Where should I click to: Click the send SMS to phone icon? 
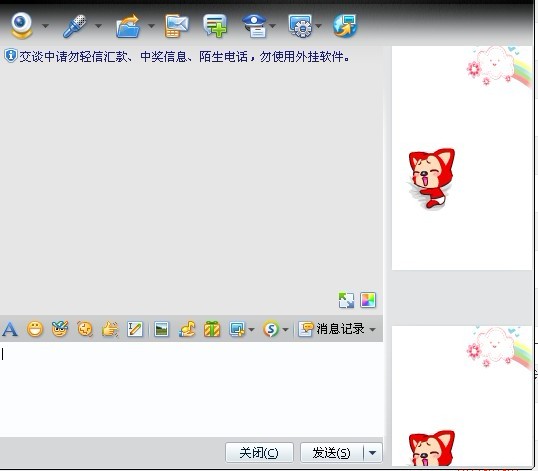pos(176,26)
